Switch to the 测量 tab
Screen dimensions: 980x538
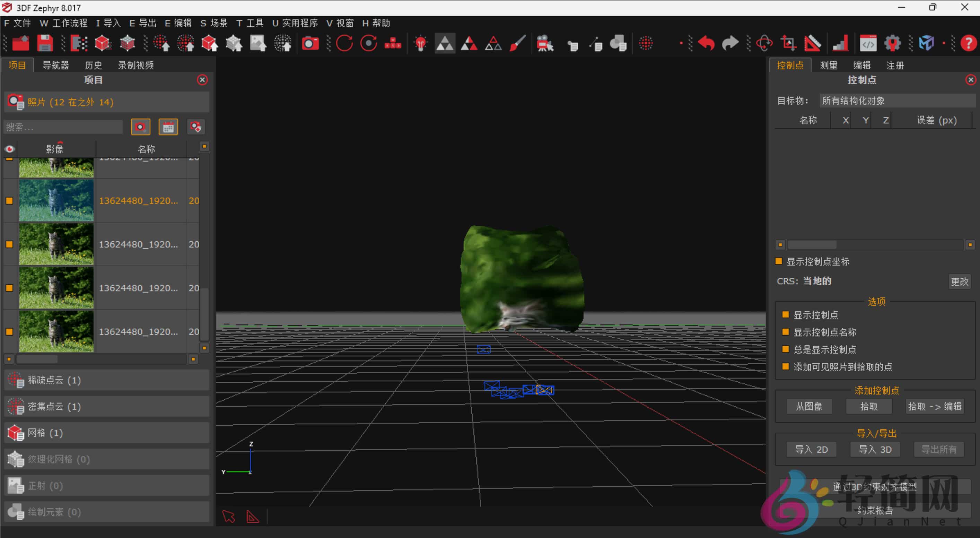(828, 66)
